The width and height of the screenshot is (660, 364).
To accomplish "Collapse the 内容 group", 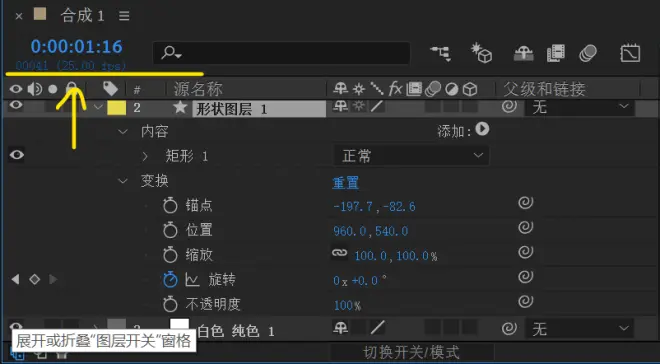I will pos(123,132).
